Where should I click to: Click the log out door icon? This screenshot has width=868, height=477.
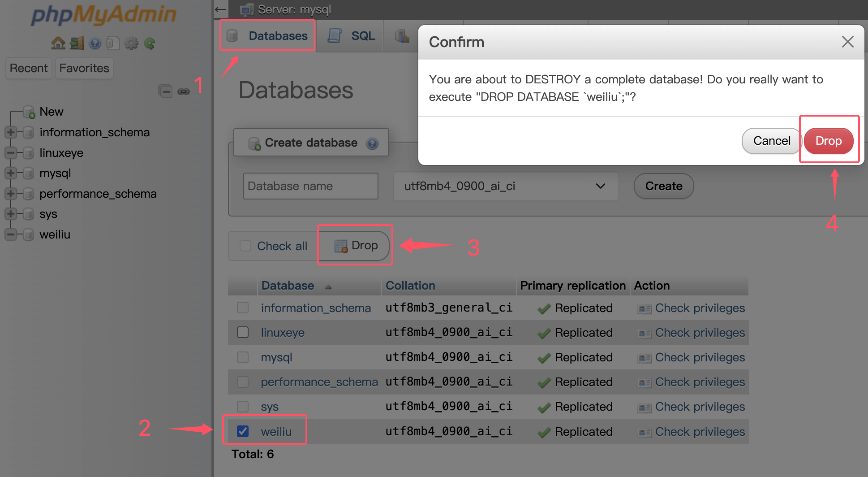point(77,43)
